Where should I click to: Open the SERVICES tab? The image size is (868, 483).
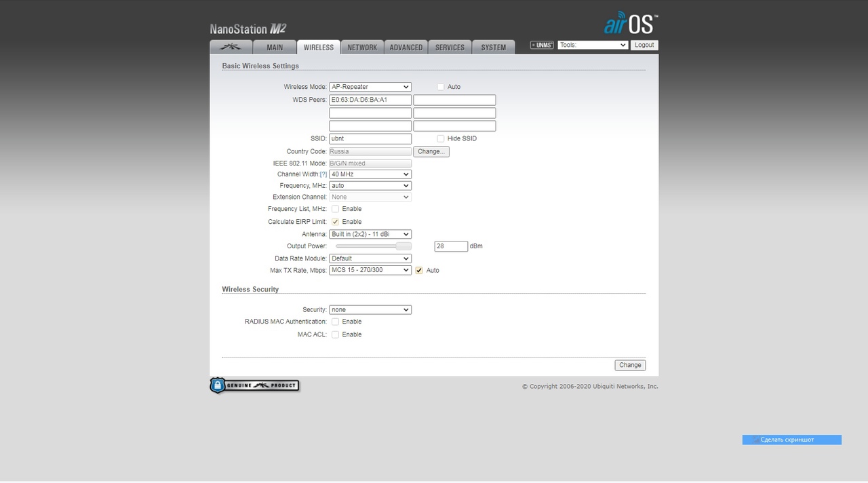point(450,47)
